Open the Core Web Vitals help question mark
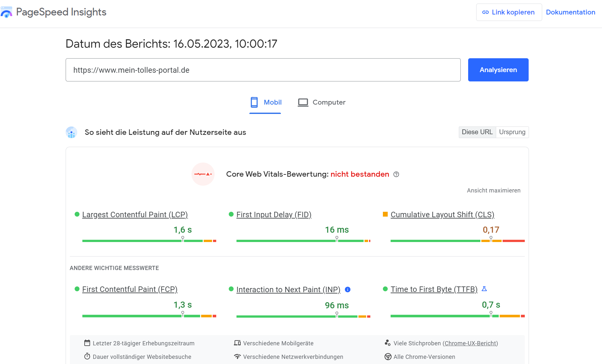 (x=396, y=174)
